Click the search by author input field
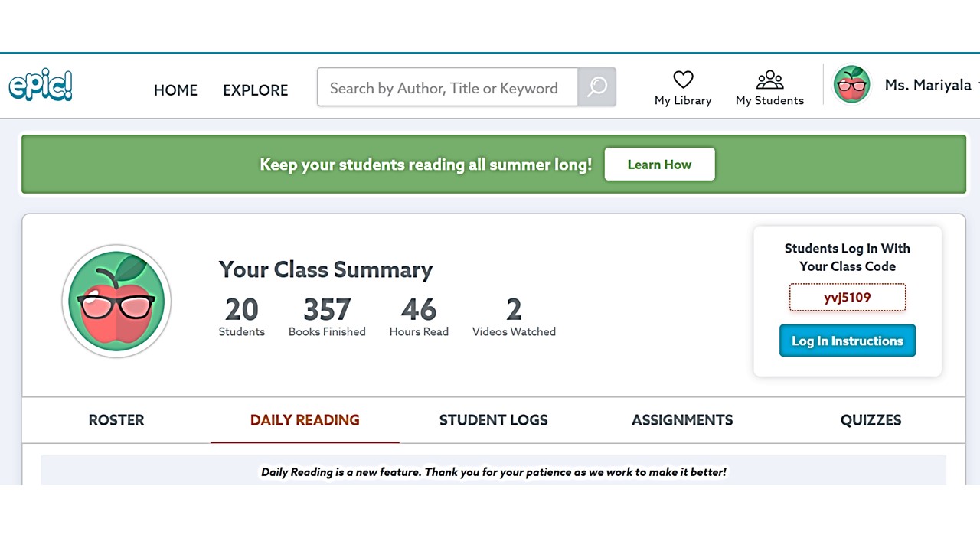 [x=448, y=87]
